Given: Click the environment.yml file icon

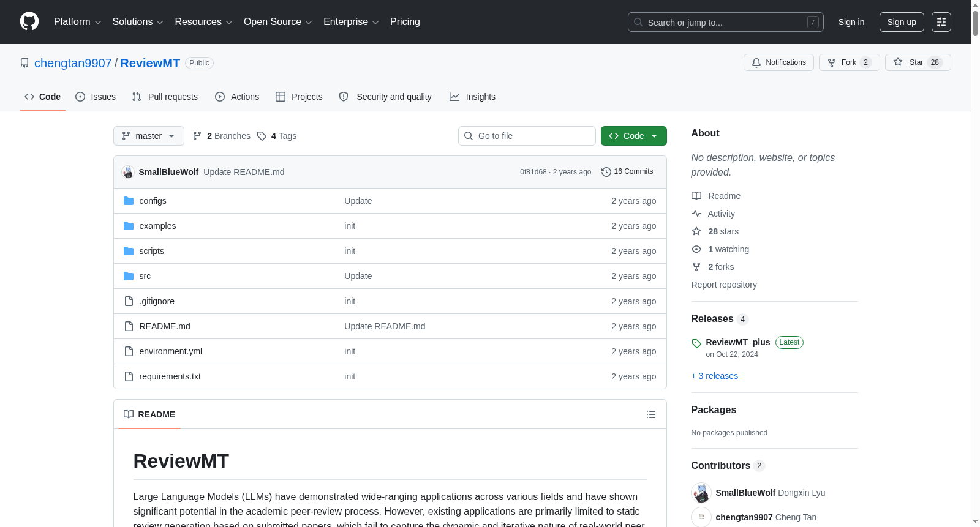Looking at the screenshot, I should point(129,351).
